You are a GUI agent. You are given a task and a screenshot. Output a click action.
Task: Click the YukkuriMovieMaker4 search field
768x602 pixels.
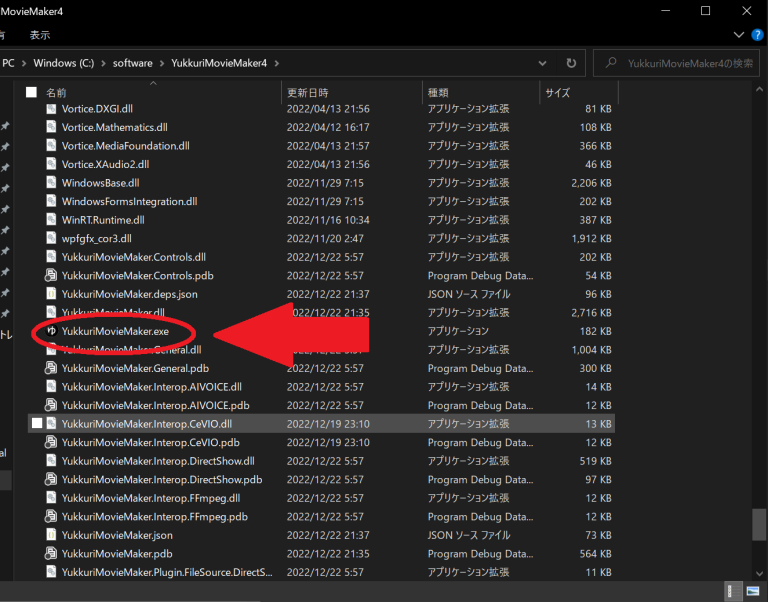[x=690, y=63]
